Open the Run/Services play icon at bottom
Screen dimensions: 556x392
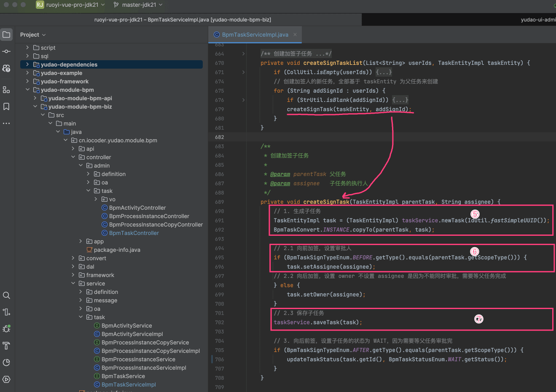[6, 379]
